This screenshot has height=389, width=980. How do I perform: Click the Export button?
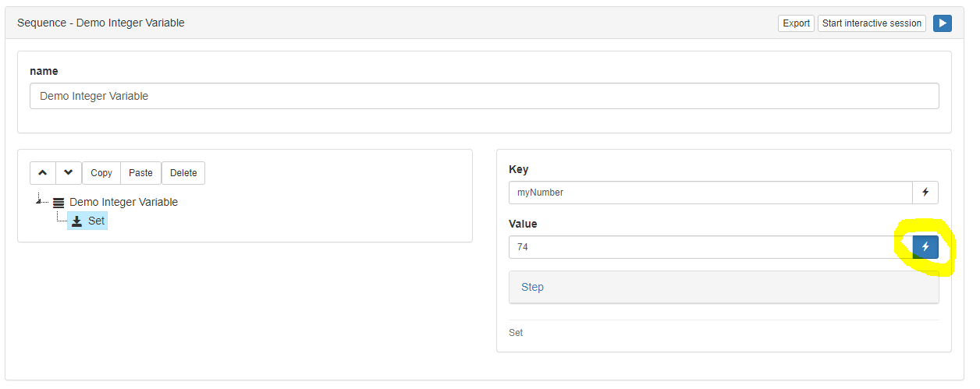[x=796, y=23]
